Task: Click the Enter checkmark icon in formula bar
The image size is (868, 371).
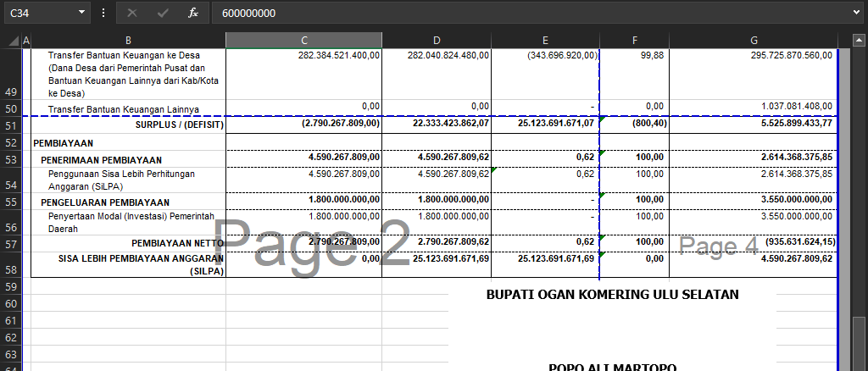Action: pos(162,13)
